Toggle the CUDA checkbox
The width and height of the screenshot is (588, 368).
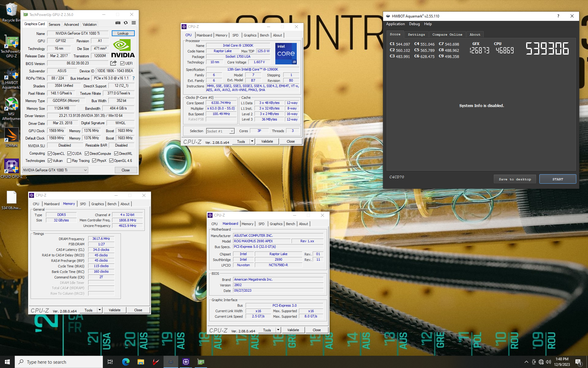tap(70, 154)
